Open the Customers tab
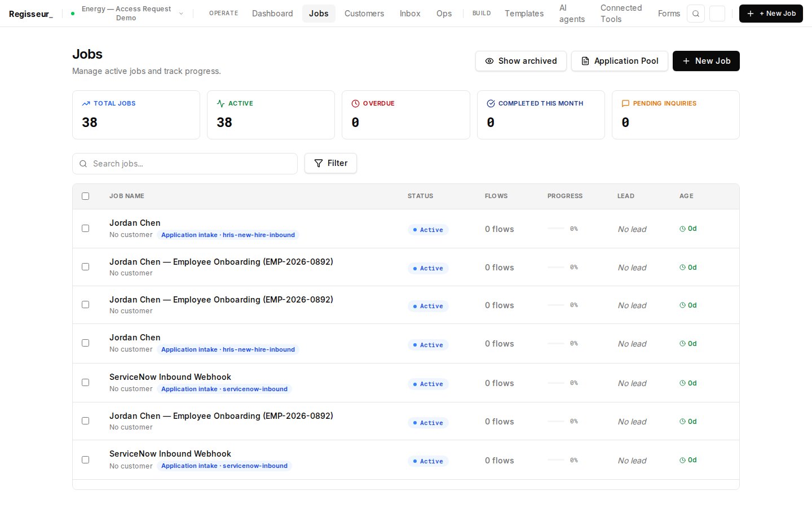 pos(364,14)
